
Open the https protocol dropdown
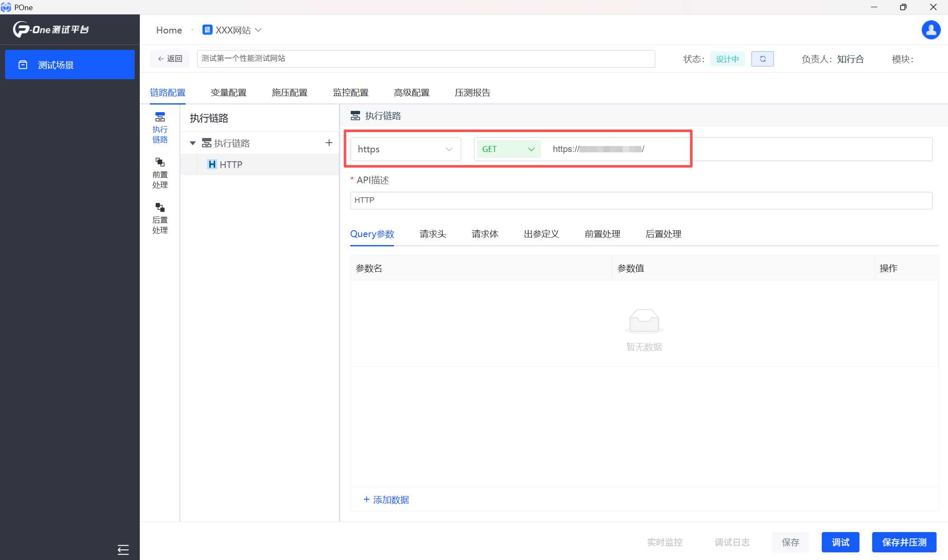click(405, 149)
